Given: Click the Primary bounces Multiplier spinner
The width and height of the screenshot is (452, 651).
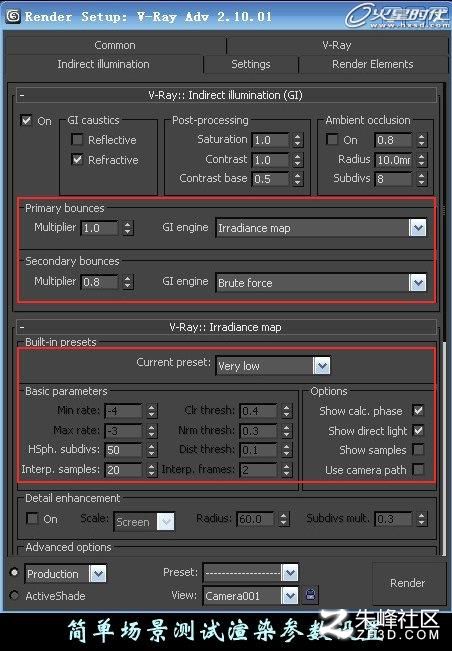Looking at the screenshot, I should [x=128, y=228].
